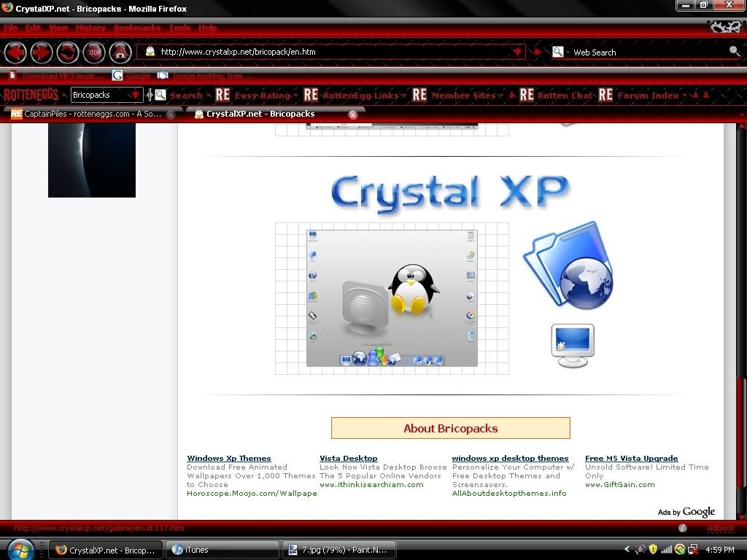Click the Go arrow beside the address bar
Screen dimensions: 747x560
coord(538,52)
